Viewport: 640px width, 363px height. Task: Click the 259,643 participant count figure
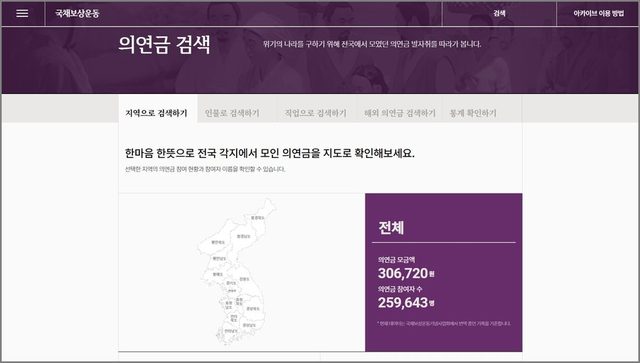point(403,303)
